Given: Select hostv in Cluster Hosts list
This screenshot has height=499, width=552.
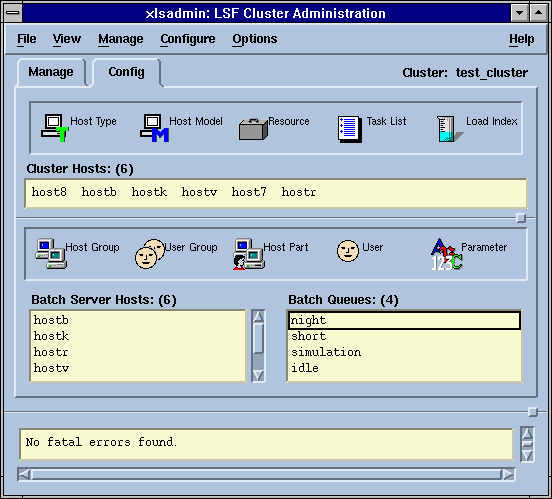Looking at the screenshot, I should coord(199,192).
